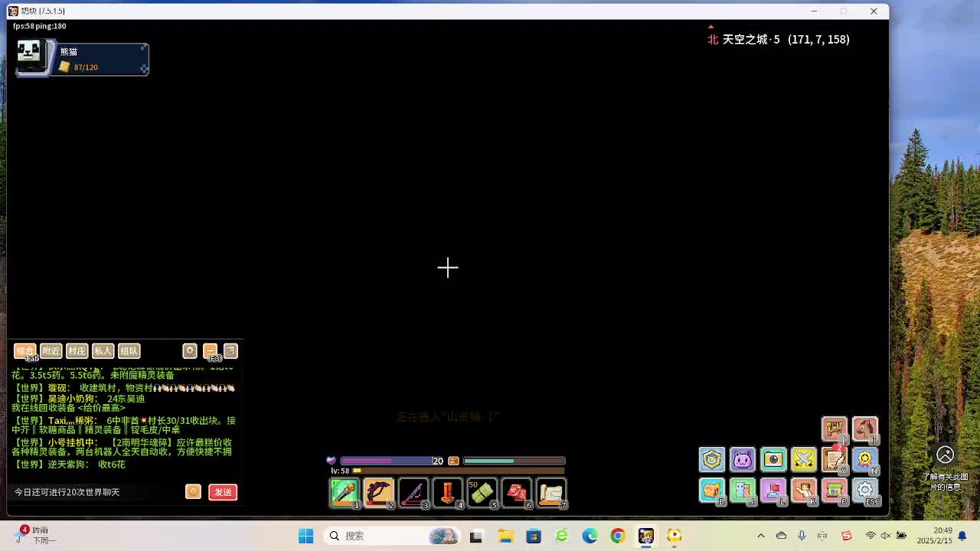This screenshot has width=980, height=551.
Task: Open the treasure chest backpack icon
Action: (x=712, y=490)
